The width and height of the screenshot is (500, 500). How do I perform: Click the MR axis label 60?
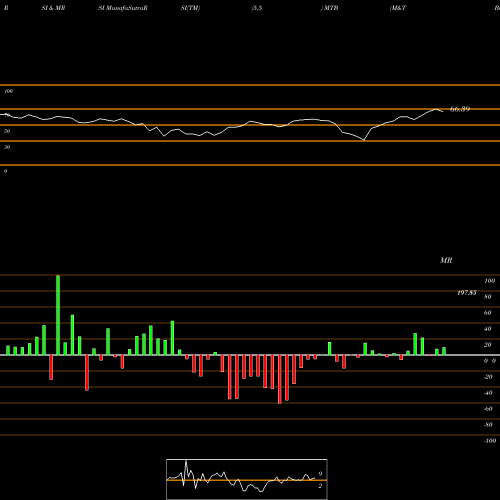tap(488, 313)
